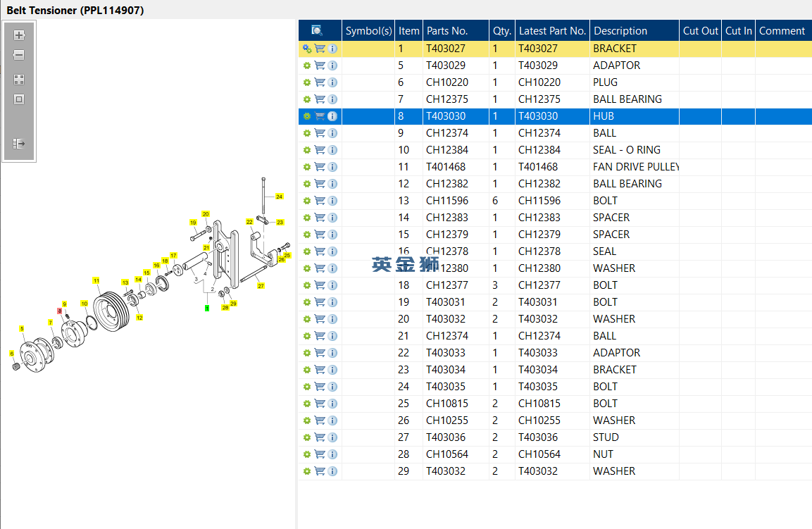Add CH12384 SEAL - O RING to cart

pyautogui.click(x=320, y=150)
